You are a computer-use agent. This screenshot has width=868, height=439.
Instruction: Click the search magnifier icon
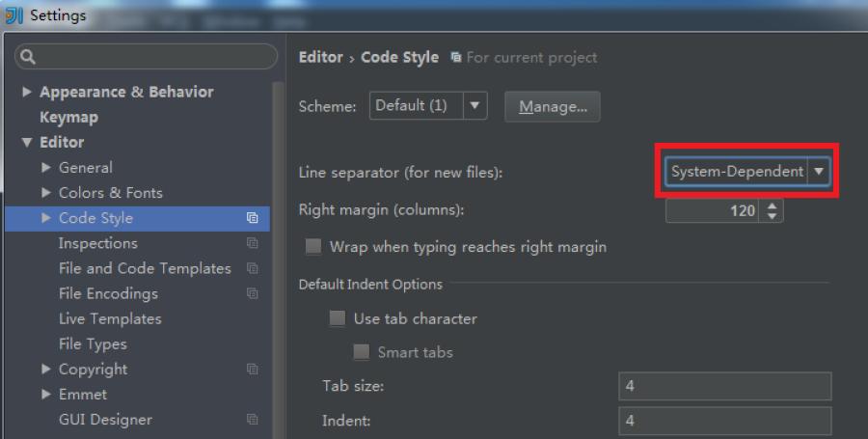click(28, 57)
